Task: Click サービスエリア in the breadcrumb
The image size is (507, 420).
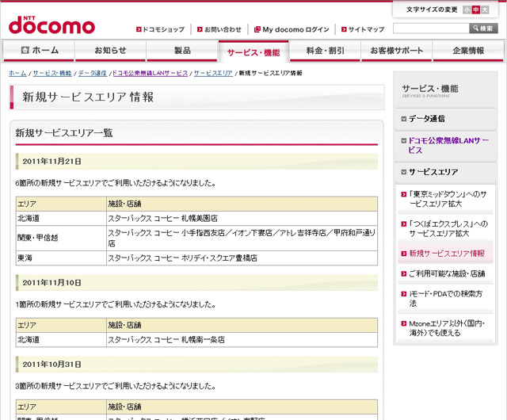Action: point(213,73)
